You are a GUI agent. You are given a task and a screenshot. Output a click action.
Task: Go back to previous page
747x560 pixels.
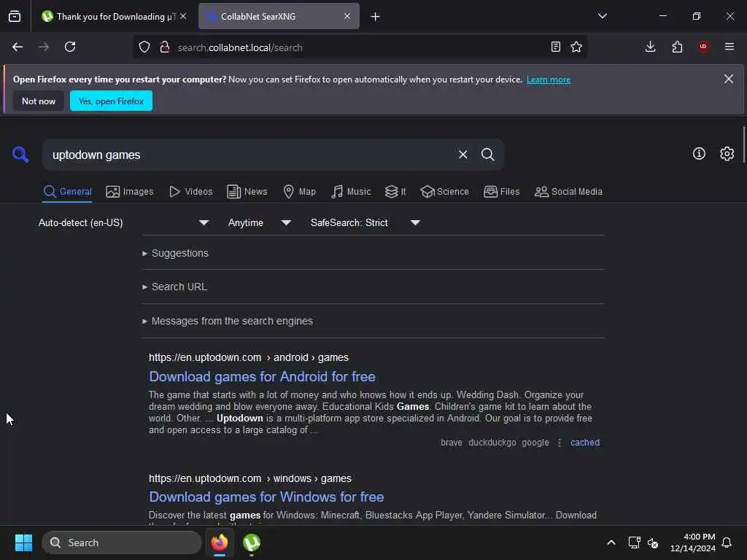point(18,47)
